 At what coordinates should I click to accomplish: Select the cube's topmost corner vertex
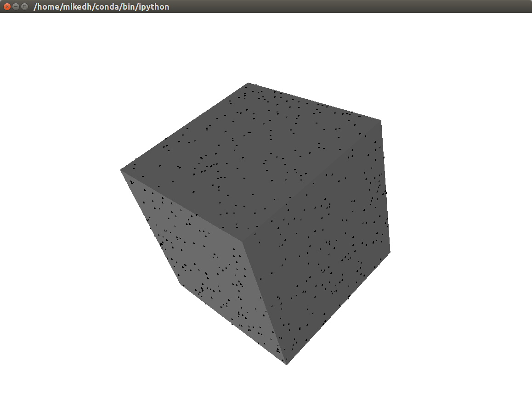click(248, 84)
